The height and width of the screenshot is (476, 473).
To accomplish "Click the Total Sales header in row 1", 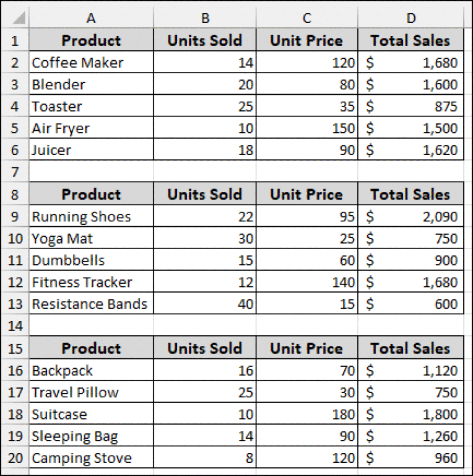I will [411, 40].
